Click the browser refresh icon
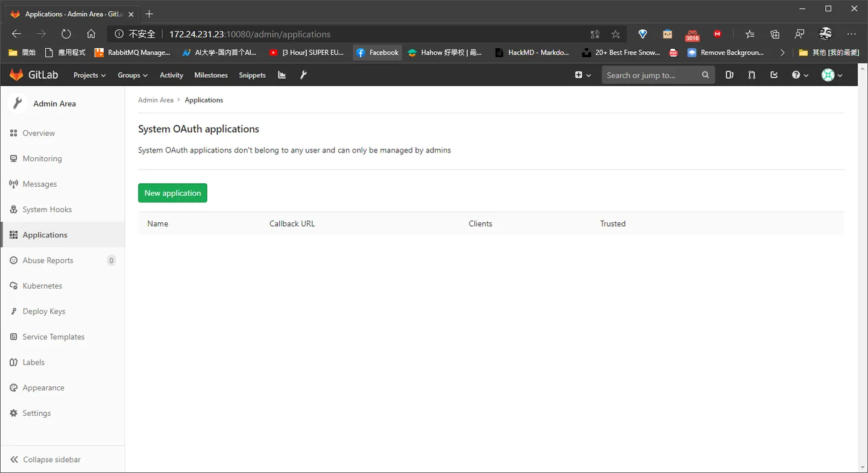868x473 pixels. (x=66, y=34)
